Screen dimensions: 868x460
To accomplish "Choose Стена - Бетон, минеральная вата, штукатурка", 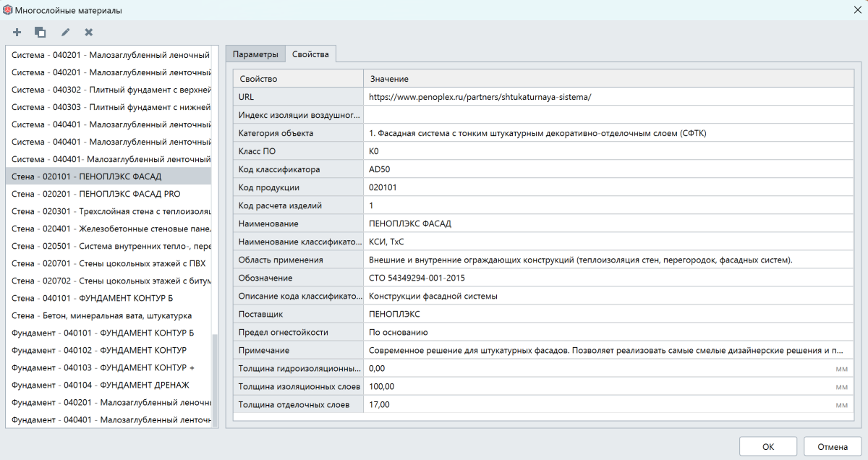I will pos(101,315).
